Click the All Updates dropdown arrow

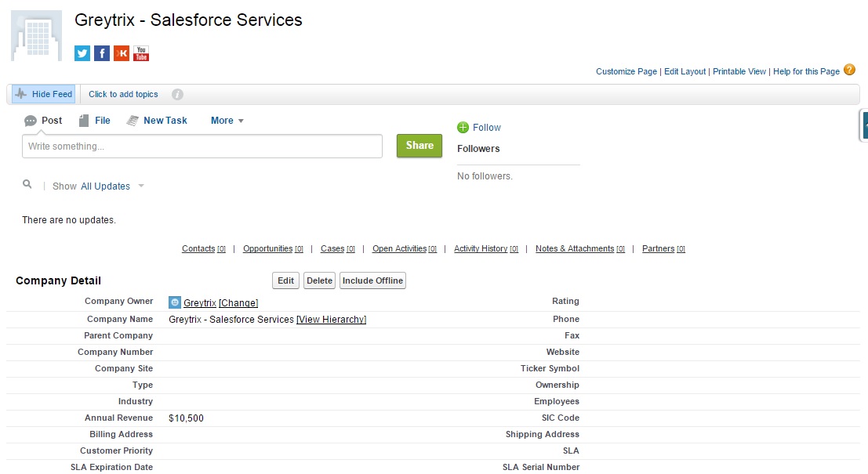pos(141,186)
